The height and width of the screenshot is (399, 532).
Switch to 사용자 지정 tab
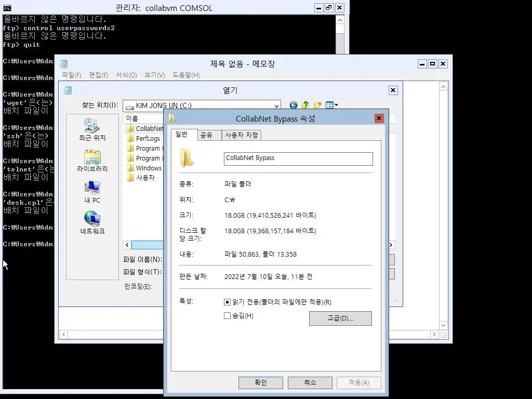point(242,135)
